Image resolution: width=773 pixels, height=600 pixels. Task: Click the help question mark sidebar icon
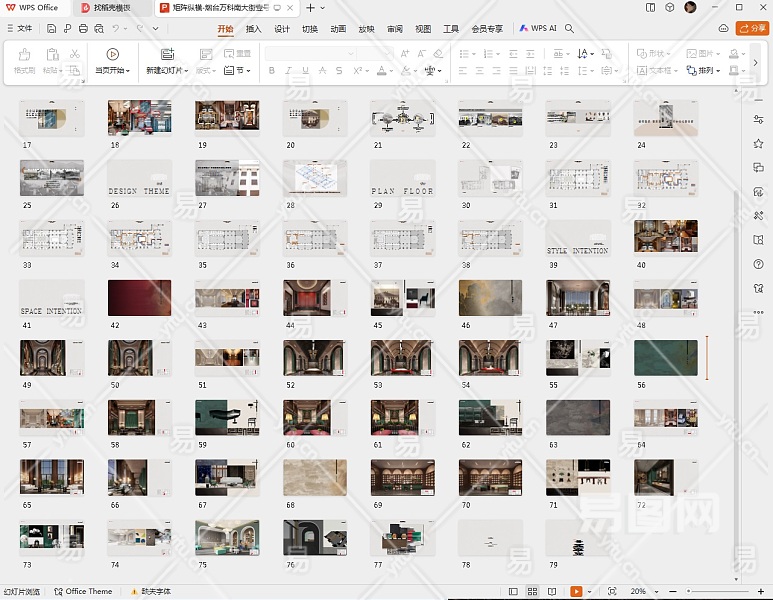(759, 264)
